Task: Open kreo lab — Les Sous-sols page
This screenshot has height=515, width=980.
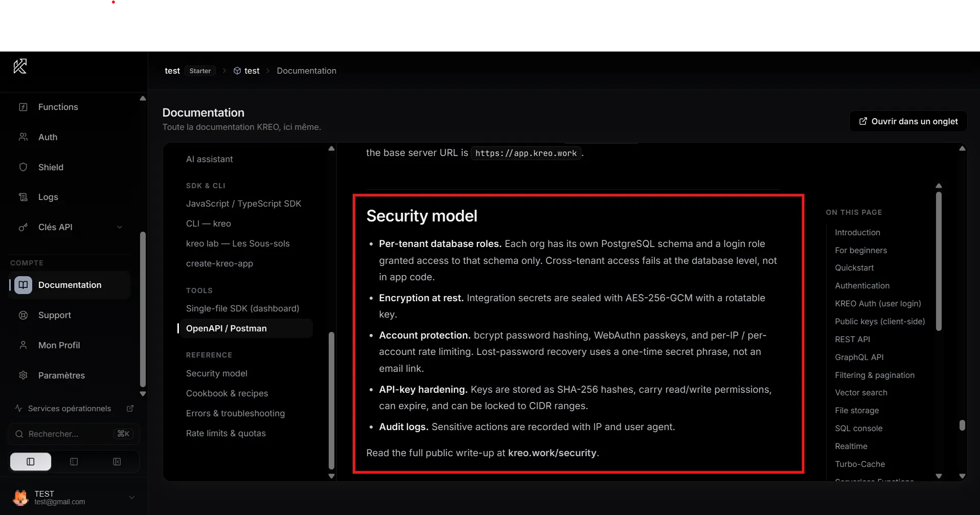Action: [x=238, y=243]
